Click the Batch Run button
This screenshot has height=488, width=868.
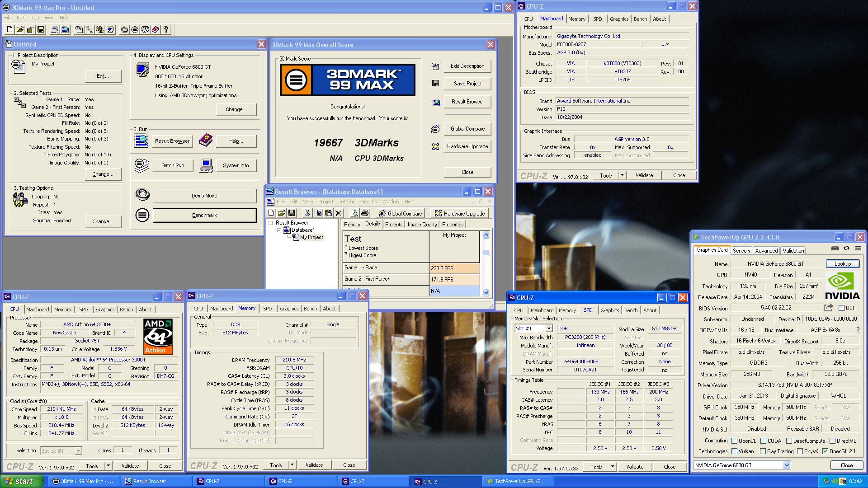[173, 165]
